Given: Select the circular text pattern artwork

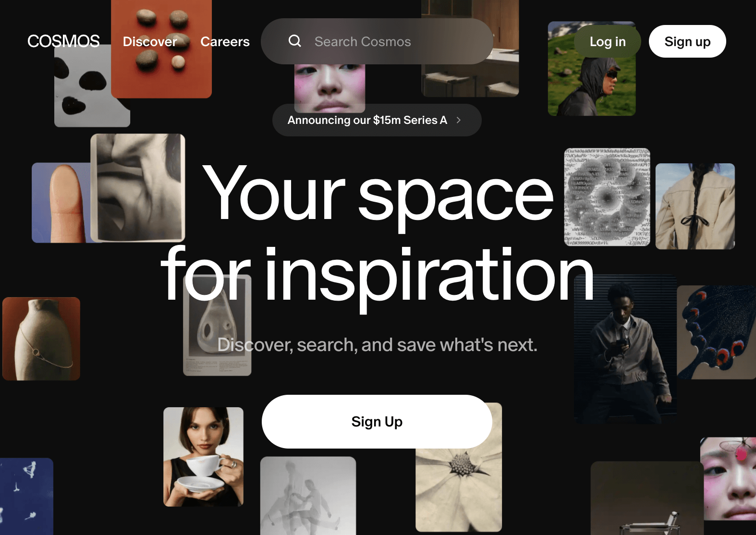Looking at the screenshot, I should click(x=607, y=197).
